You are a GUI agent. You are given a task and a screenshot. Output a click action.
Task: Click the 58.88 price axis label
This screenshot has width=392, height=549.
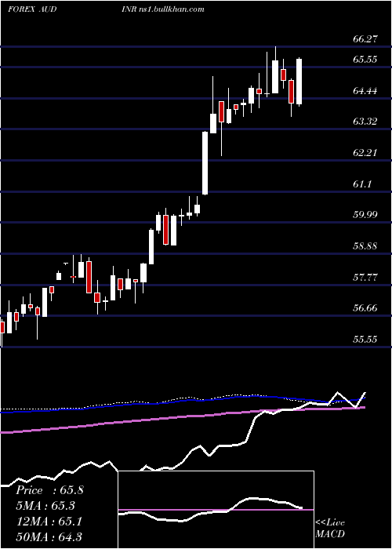pos(365,246)
